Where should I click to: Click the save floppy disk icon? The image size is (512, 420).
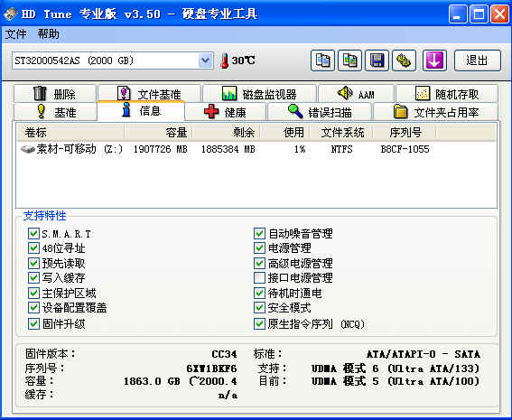(377, 61)
